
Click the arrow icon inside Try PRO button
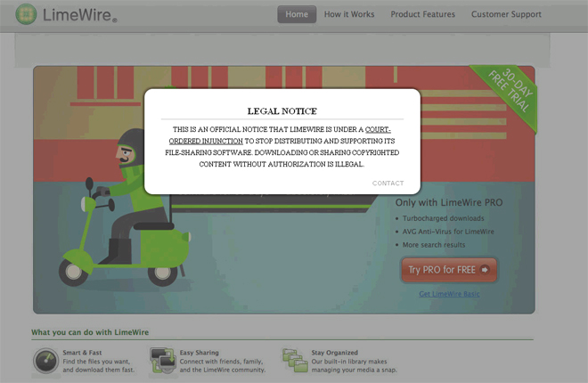pos(485,270)
